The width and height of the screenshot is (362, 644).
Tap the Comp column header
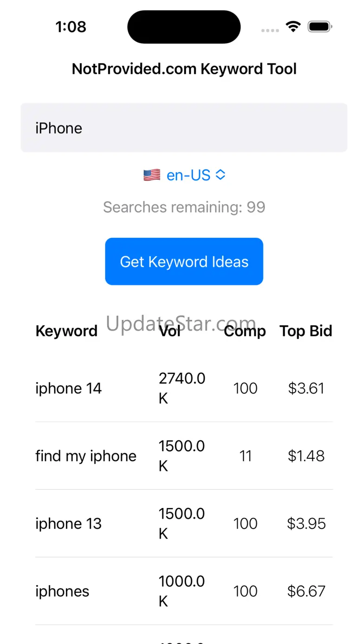point(245,331)
